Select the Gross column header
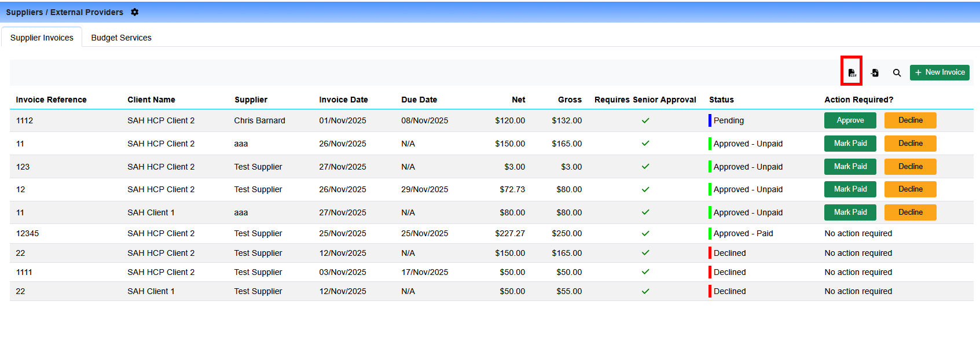The height and width of the screenshot is (345, 980). point(570,100)
